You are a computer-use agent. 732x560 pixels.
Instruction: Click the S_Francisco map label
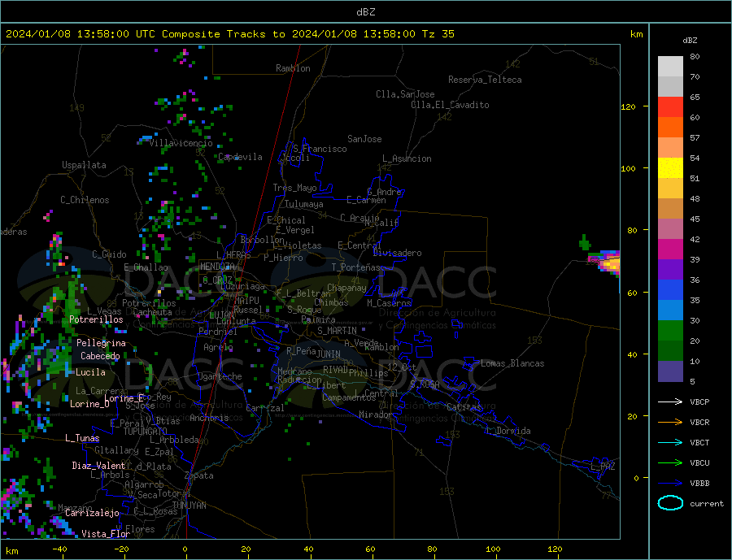coord(320,149)
